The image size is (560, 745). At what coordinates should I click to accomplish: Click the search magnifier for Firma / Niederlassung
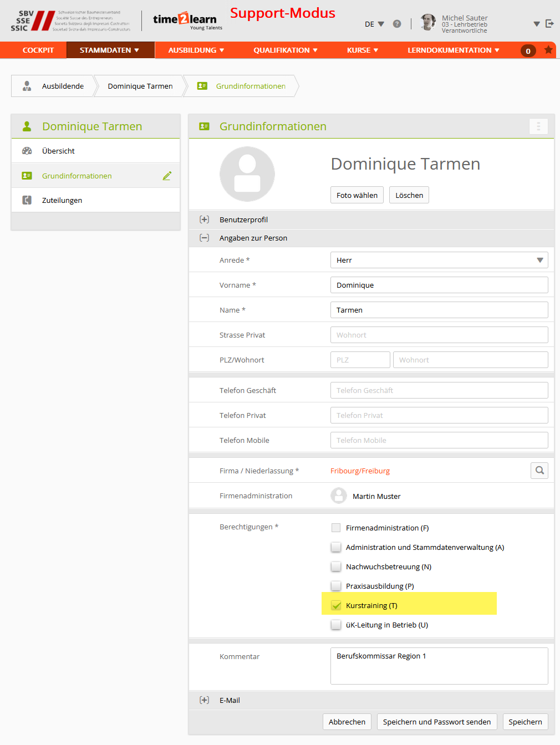[x=539, y=471]
